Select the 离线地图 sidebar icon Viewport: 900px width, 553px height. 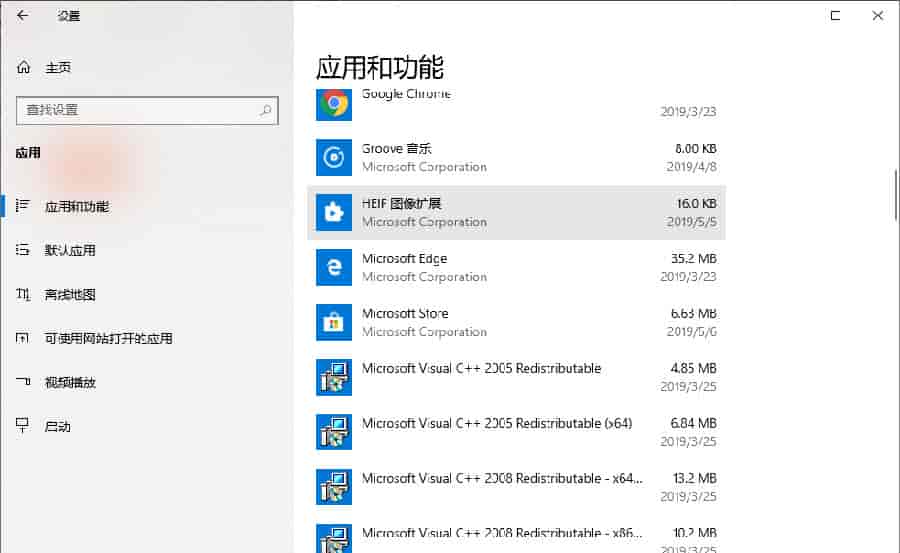(23, 295)
